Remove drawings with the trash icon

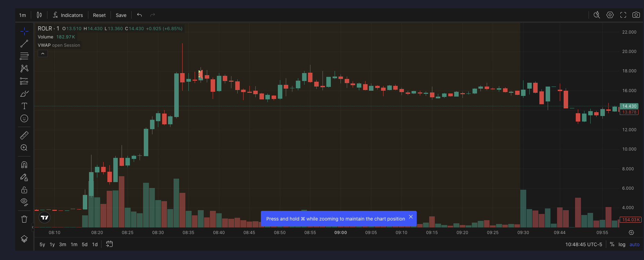coord(24,219)
